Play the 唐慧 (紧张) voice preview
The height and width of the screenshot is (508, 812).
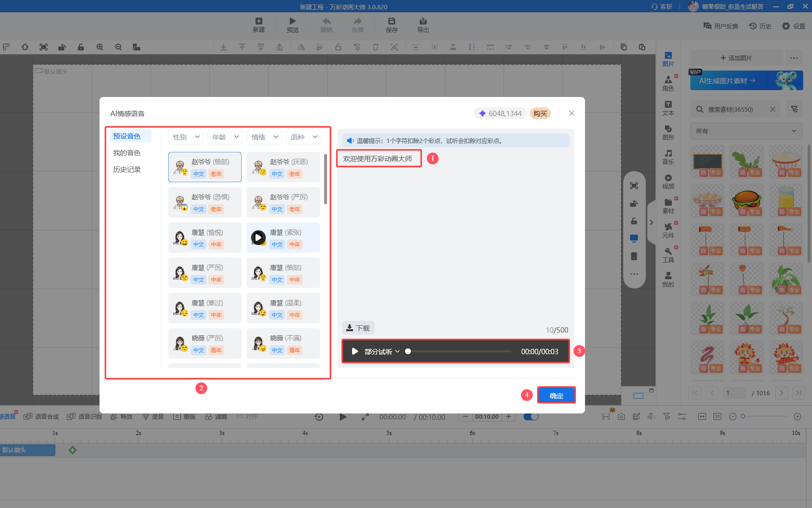coord(258,238)
